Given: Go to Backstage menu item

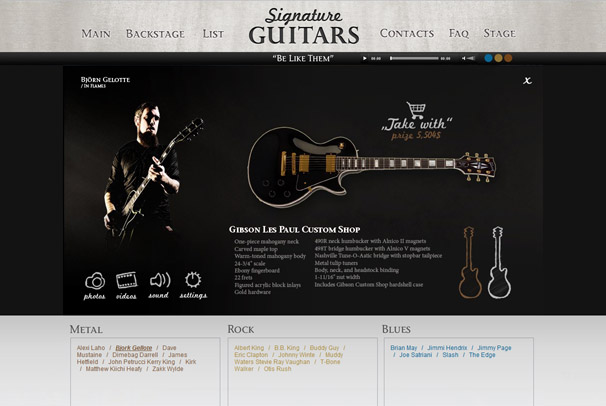Looking at the screenshot, I should [x=155, y=34].
